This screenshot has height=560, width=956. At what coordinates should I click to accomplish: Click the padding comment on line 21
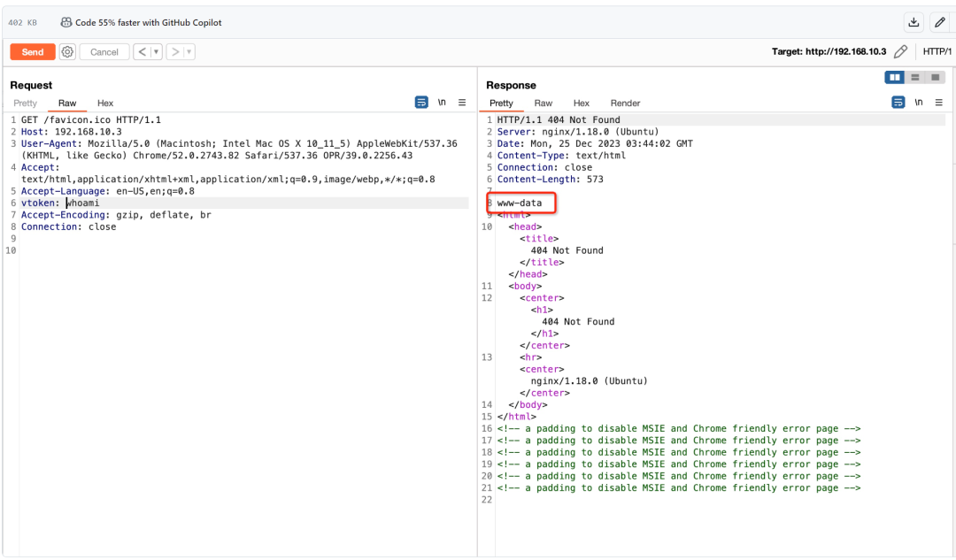pyautogui.click(x=679, y=488)
